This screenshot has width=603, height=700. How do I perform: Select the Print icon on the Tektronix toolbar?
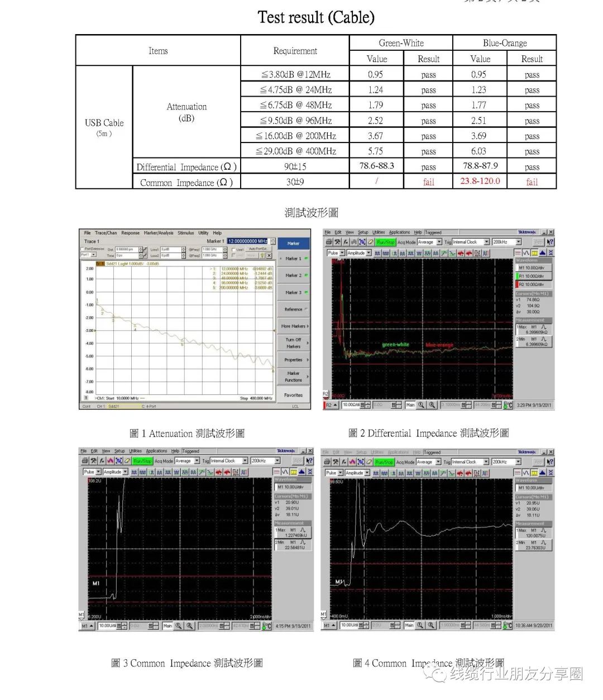click(328, 242)
